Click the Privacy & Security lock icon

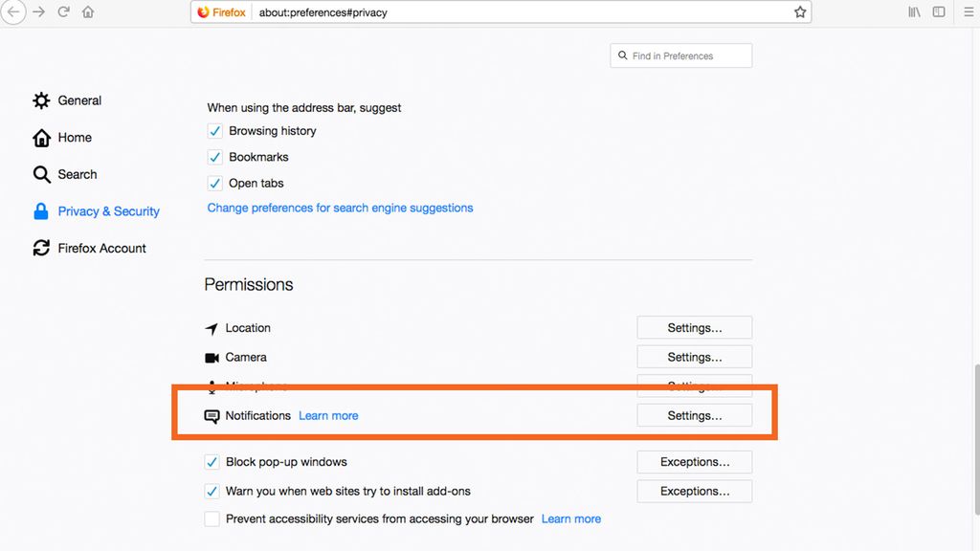coord(41,210)
